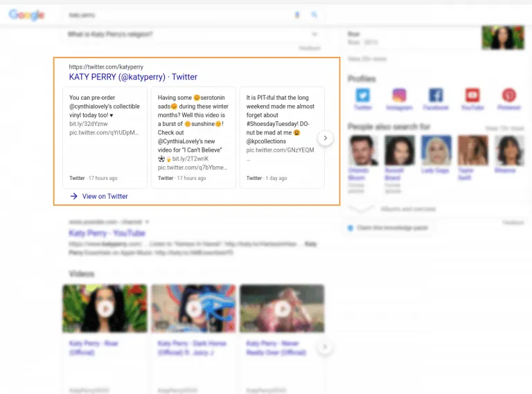Click next arrow on Twitter carousel
The height and width of the screenshot is (394, 532).
point(326,138)
